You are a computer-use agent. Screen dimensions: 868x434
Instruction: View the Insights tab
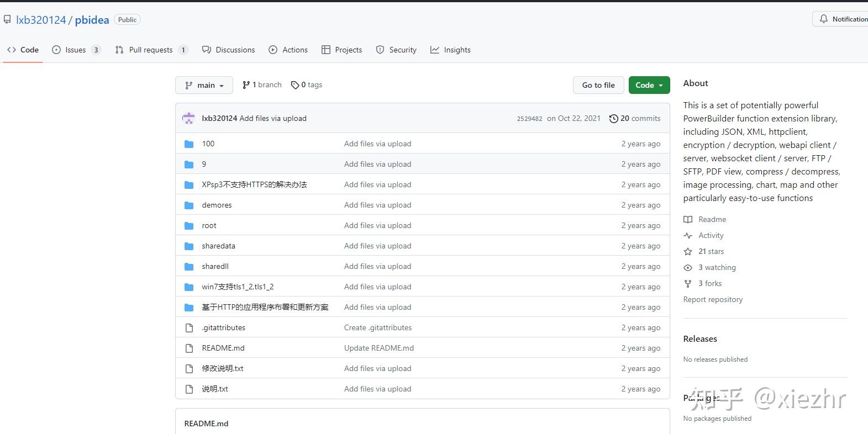450,50
